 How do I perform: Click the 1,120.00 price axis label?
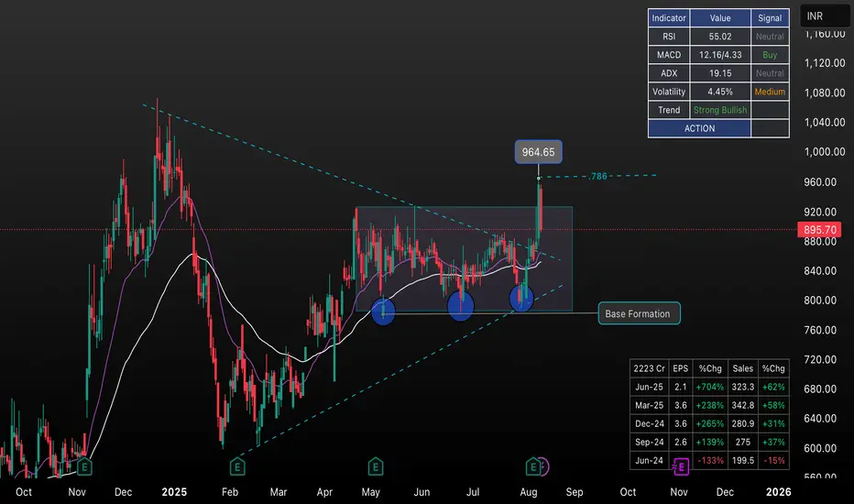[825, 63]
